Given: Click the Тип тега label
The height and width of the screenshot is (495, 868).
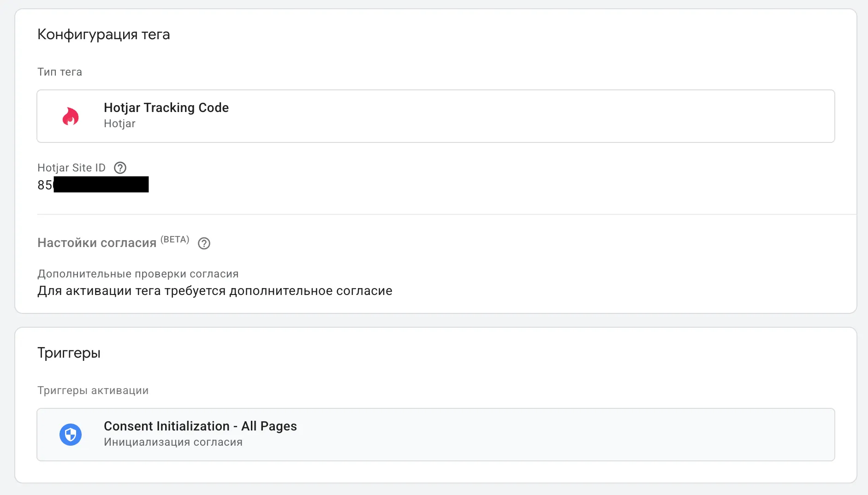Looking at the screenshot, I should [59, 72].
